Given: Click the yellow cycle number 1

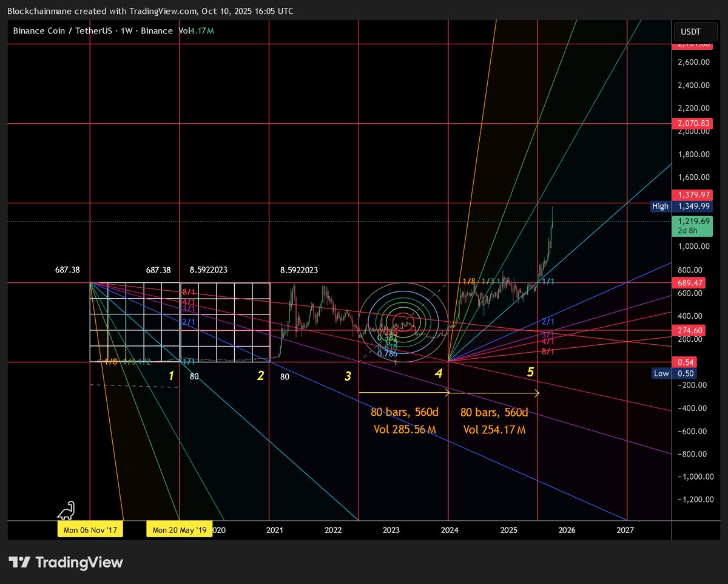Looking at the screenshot, I should [x=172, y=376].
